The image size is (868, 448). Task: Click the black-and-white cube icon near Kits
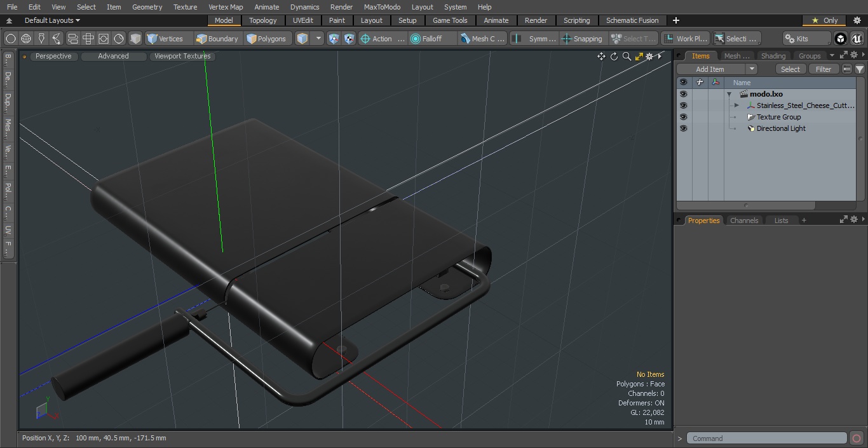point(841,39)
